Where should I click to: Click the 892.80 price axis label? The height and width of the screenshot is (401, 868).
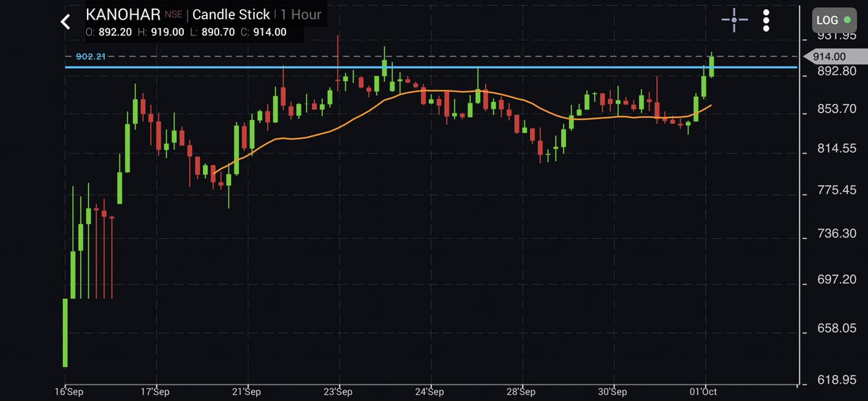click(836, 72)
